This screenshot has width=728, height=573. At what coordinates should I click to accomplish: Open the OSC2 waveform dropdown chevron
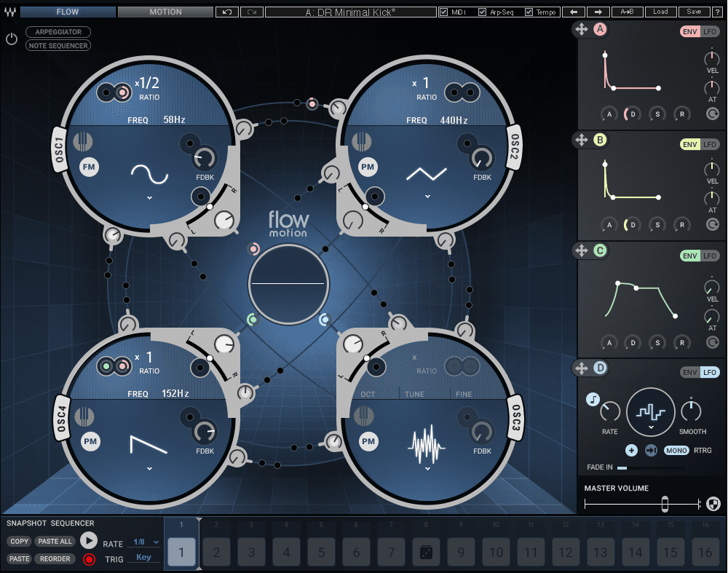point(427,197)
